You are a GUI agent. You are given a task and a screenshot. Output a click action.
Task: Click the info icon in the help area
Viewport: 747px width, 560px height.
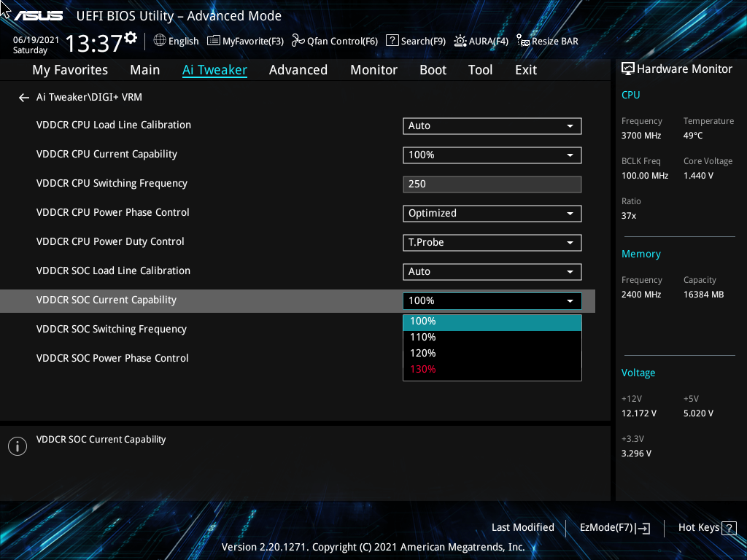(17, 446)
